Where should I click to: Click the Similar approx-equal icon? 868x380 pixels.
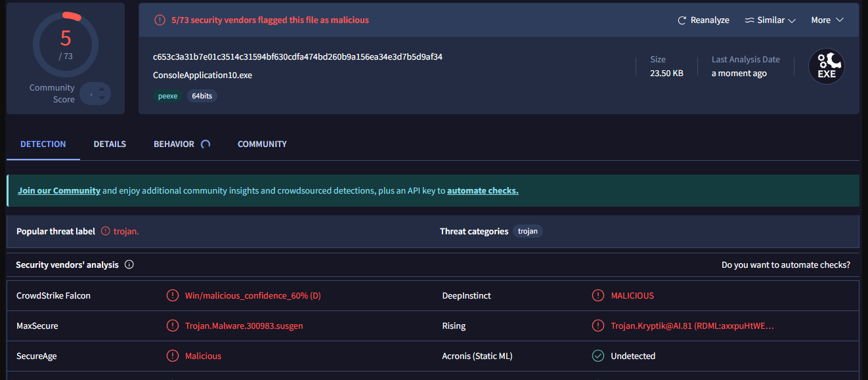pos(749,20)
